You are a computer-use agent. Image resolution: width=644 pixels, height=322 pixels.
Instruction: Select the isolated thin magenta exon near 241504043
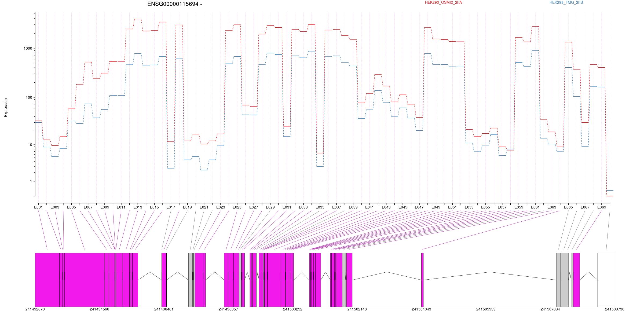[422, 280]
